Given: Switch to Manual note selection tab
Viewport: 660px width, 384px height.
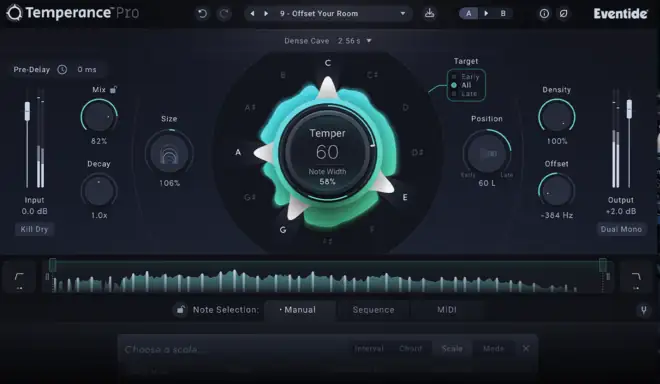Looking at the screenshot, I should (x=300, y=310).
